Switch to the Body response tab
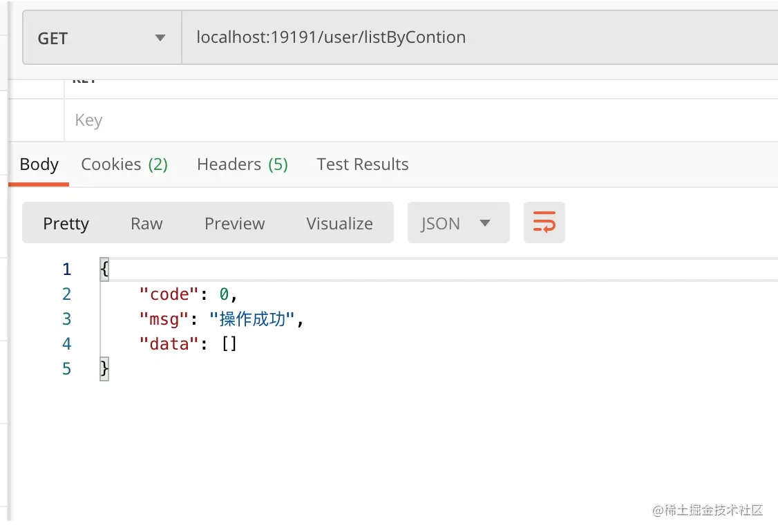Screen dimensions: 778x532 tap(39, 164)
